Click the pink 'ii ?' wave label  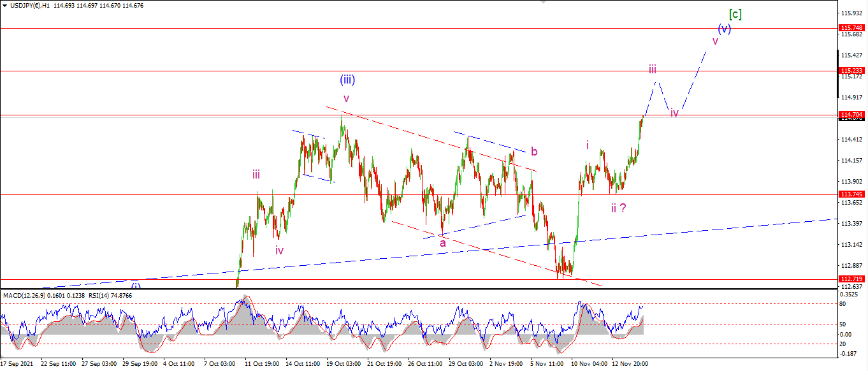tap(618, 207)
